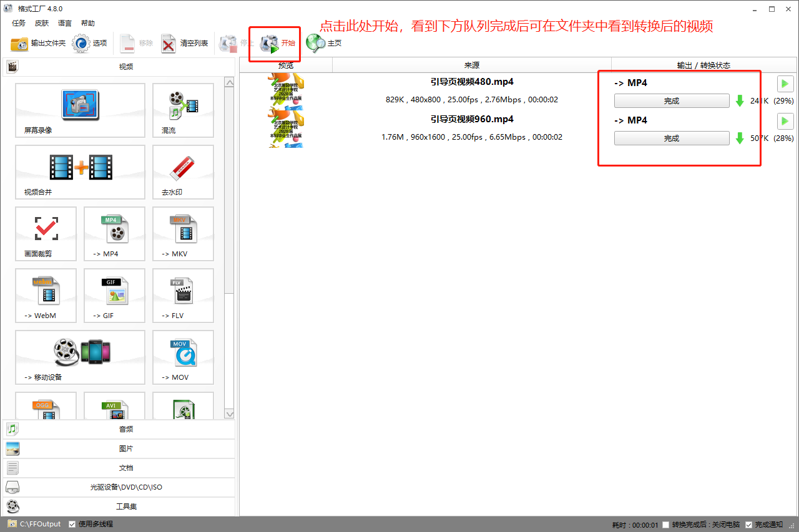Select the -> MOV conversion icon
The width and height of the screenshot is (799, 532).
(x=183, y=357)
